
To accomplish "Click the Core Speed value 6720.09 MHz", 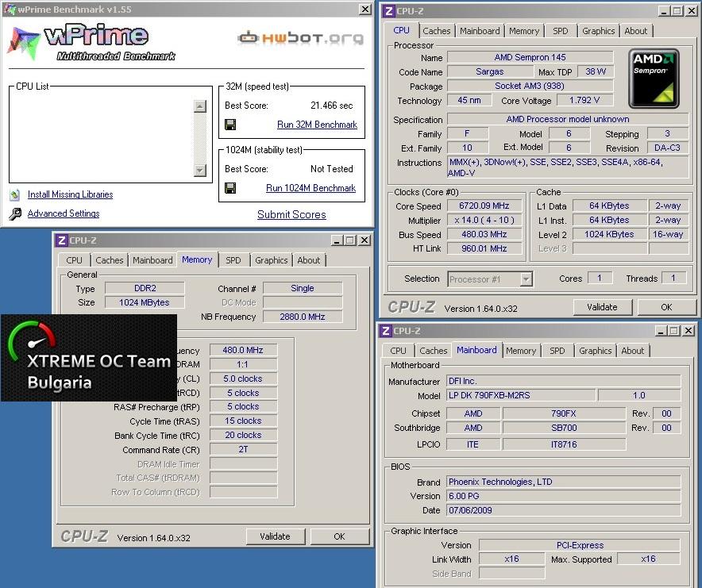I will point(484,206).
